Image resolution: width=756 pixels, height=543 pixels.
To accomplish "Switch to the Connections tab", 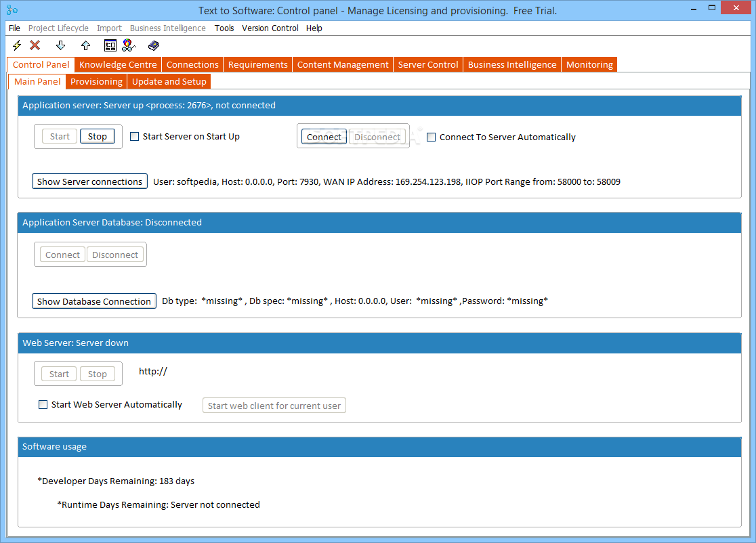I will (x=192, y=64).
